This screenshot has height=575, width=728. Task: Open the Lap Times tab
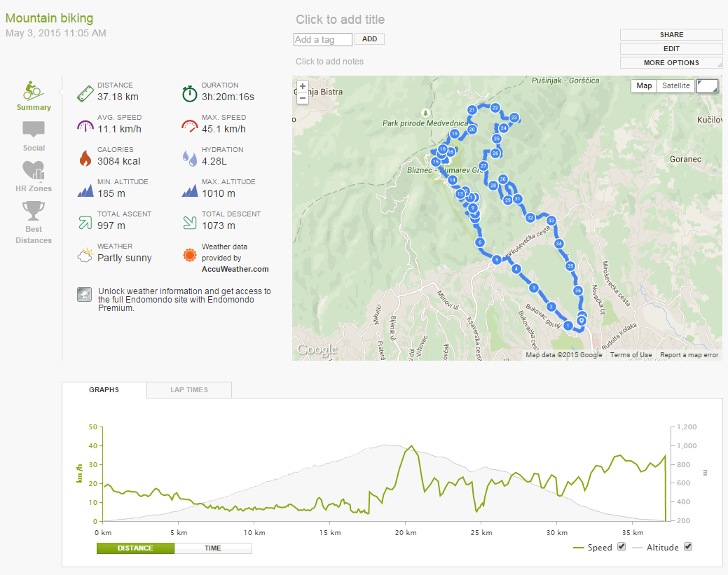tap(189, 390)
